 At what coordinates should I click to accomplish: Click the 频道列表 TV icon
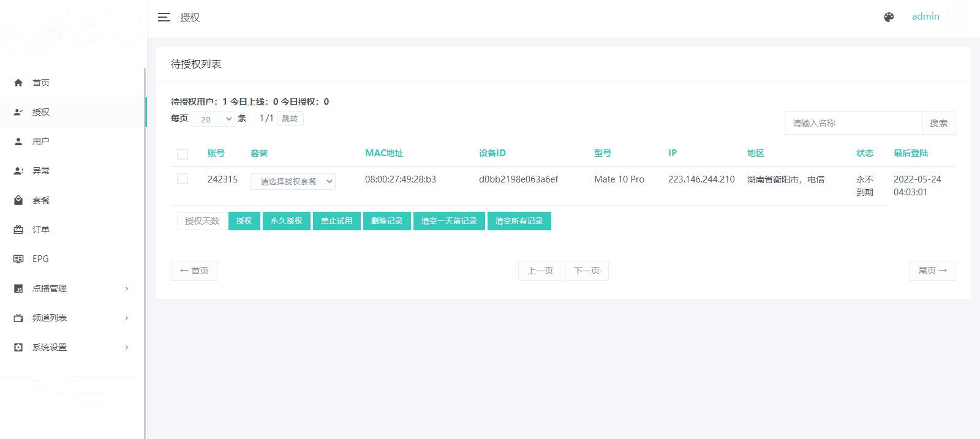tap(18, 318)
